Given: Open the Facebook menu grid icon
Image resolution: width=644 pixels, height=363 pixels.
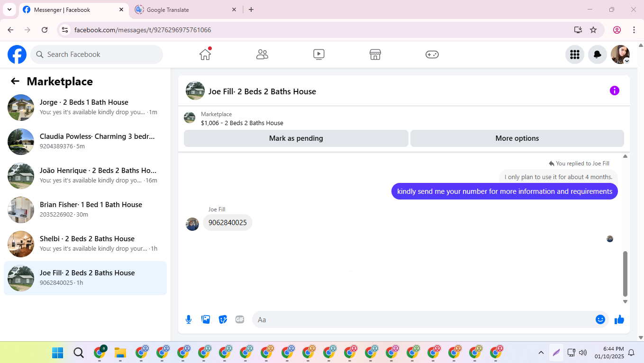Looking at the screenshot, I should coord(575,54).
